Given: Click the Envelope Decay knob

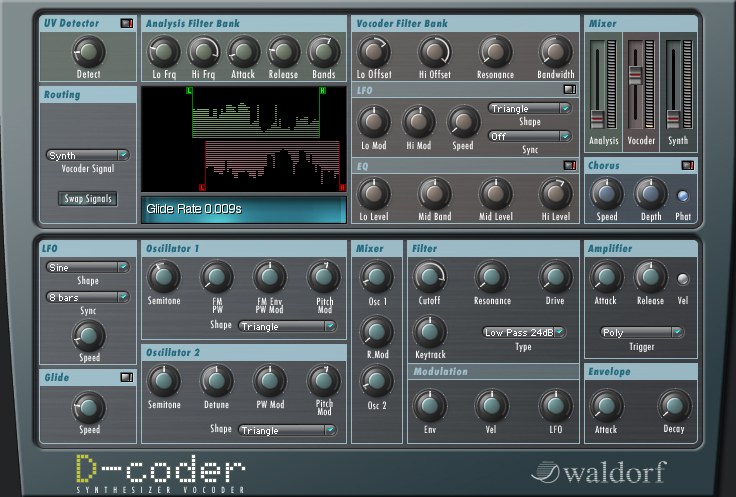Looking at the screenshot, I should pyautogui.click(x=671, y=405).
